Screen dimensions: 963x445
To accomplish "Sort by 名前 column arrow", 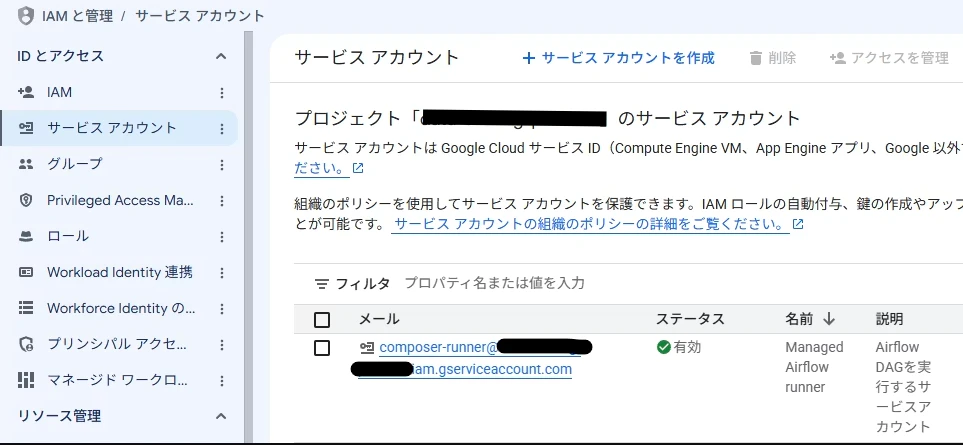I will 828,319.
